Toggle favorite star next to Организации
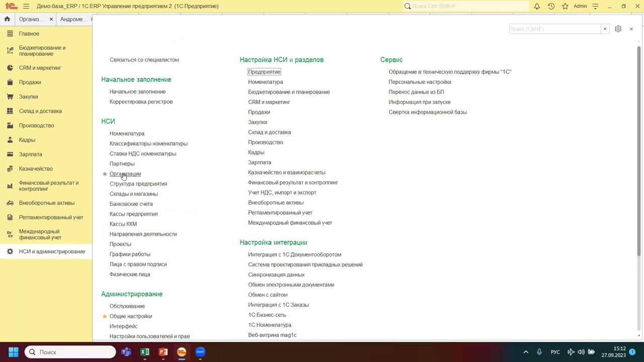This screenshot has width=644, height=362. (x=105, y=174)
